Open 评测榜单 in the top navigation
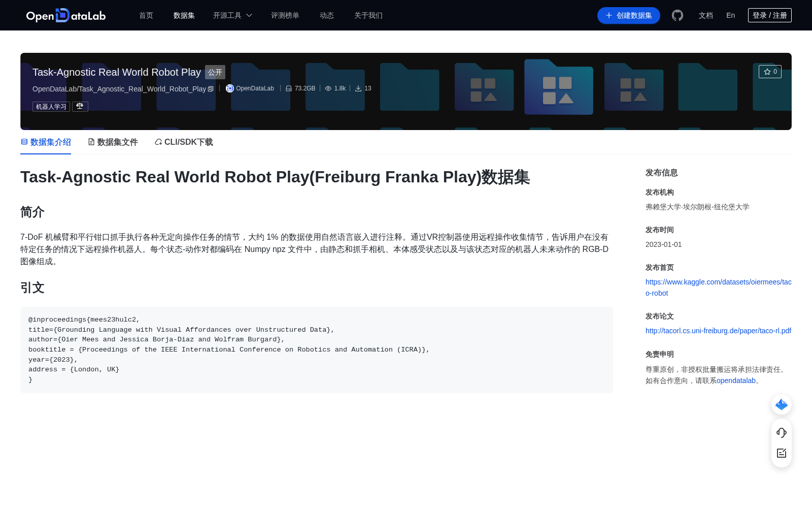This screenshot has height=508, width=812. coord(285,15)
